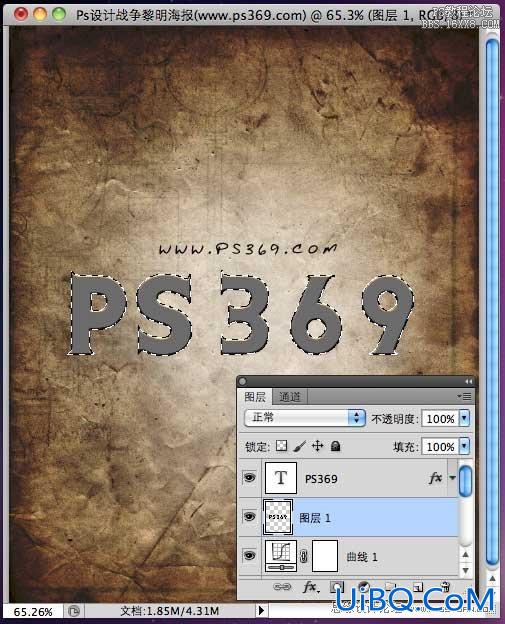This screenshot has height=624, width=505.
Task: Select the layer named 图层 1
Action: pos(315,518)
